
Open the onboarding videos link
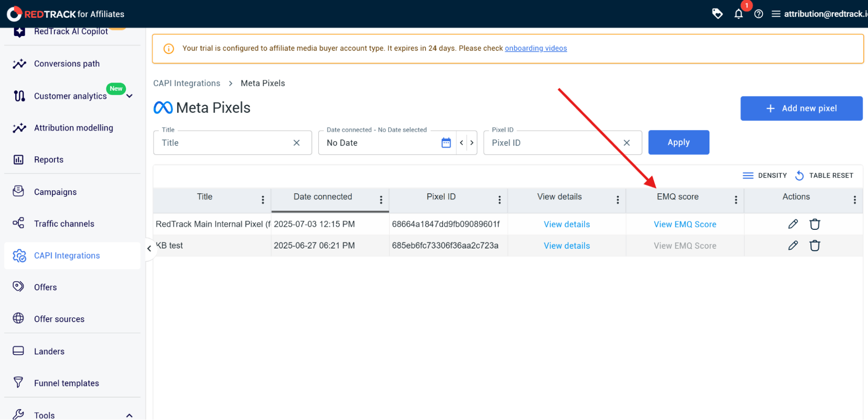point(536,48)
